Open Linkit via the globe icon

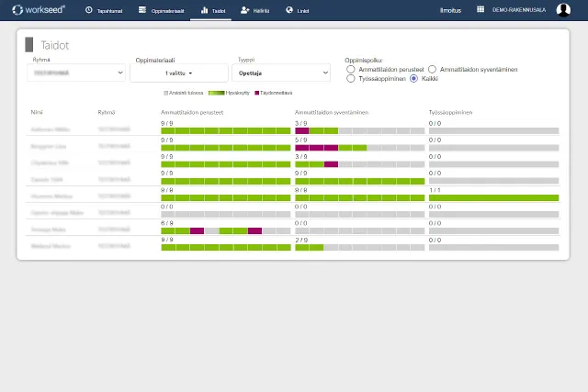[289, 10]
